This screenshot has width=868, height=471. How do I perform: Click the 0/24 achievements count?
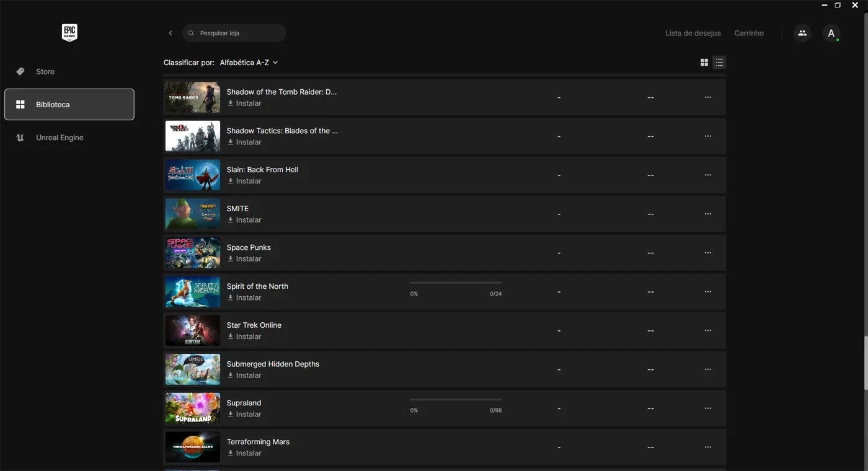click(495, 294)
